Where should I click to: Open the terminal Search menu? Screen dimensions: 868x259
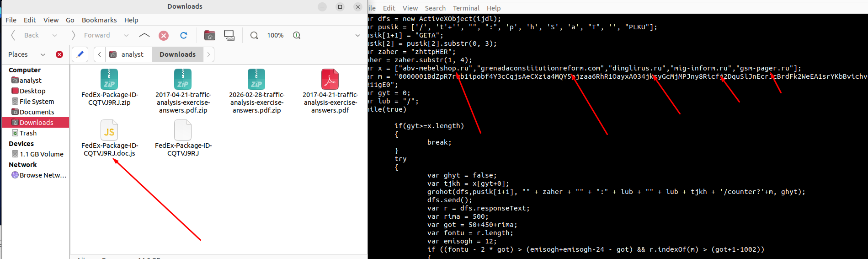pyautogui.click(x=435, y=8)
